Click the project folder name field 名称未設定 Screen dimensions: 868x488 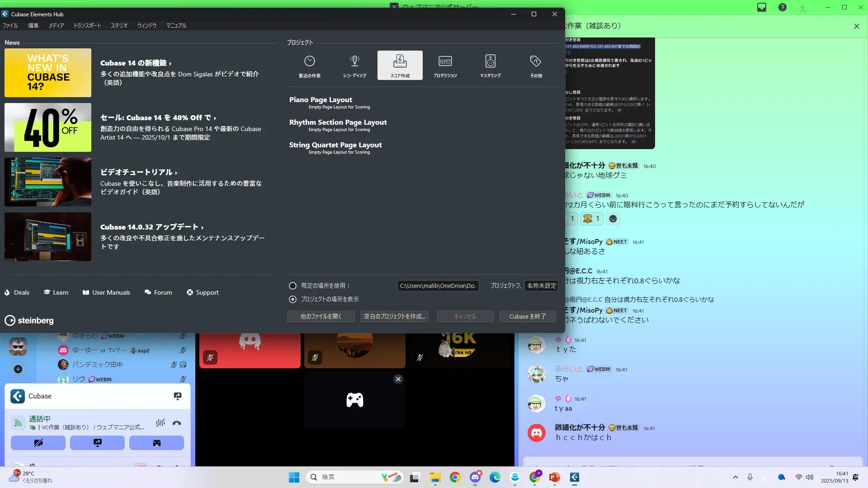tap(541, 286)
